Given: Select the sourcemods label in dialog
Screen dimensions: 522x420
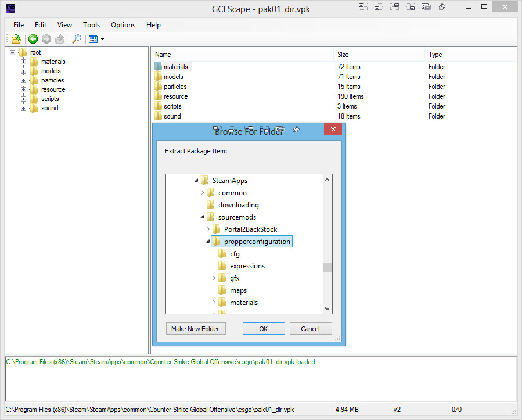Looking at the screenshot, I should point(237,217).
